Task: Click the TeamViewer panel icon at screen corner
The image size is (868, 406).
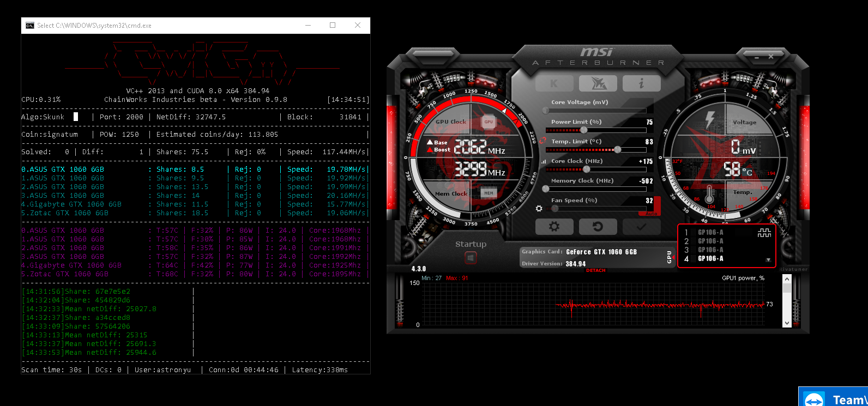Action: pyautogui.click(x=815, y=399)
